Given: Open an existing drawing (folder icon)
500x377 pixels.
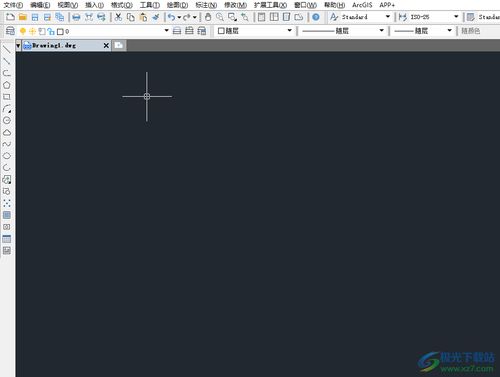Looking at the screenshot, I should 23,17.
